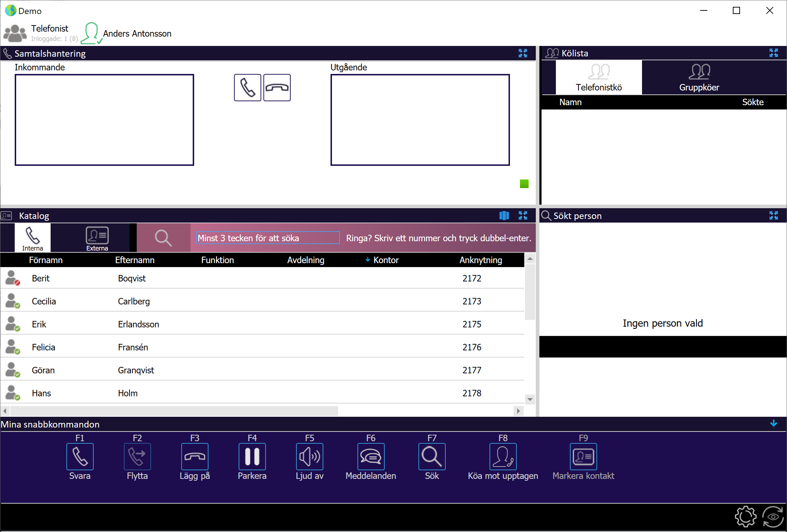Open the Katalog column layout icon

[504, 215]
